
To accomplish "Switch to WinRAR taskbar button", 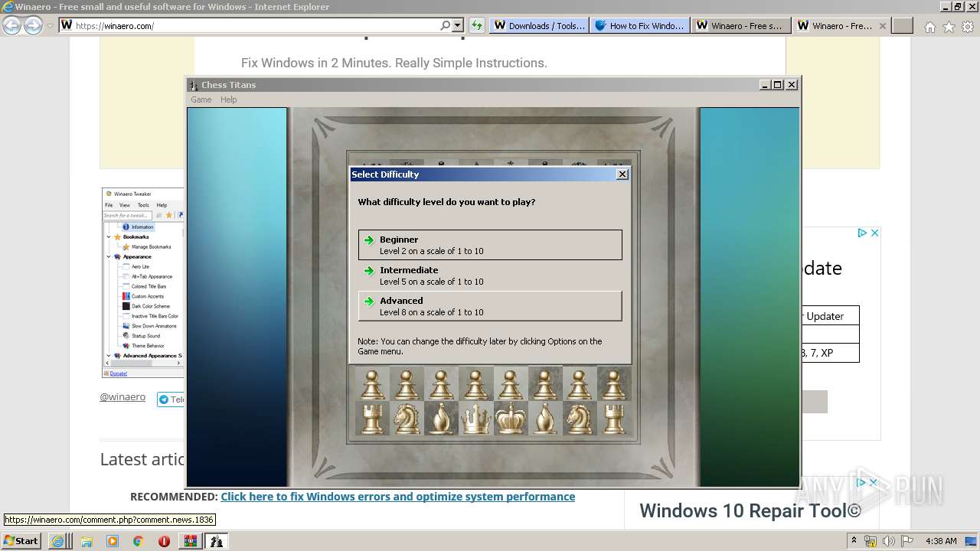I will tap(190, 541).
